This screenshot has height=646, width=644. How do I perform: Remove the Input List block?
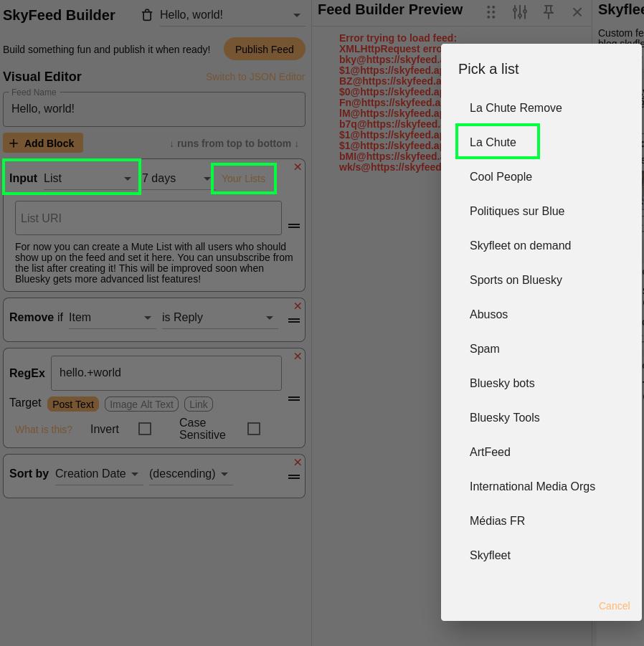(x=298, y=167)
